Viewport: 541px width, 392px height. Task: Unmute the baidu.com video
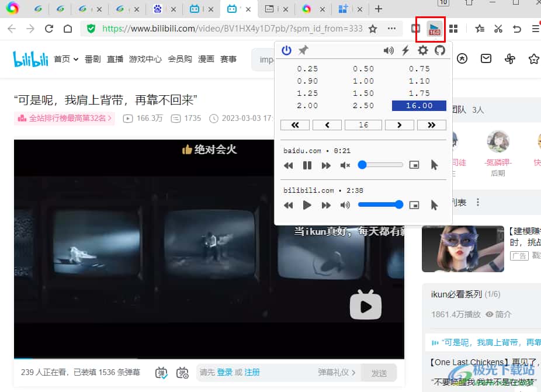point(345,165)
